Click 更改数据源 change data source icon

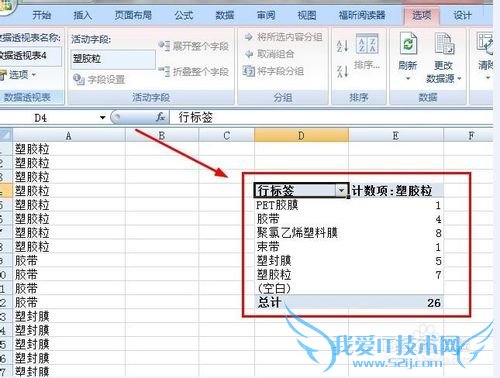[x=444, y=43]
